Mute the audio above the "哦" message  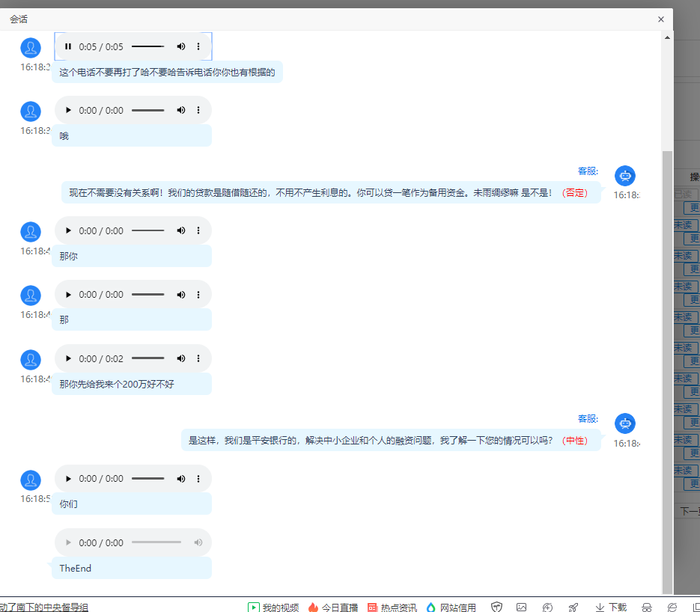point(180,110)
